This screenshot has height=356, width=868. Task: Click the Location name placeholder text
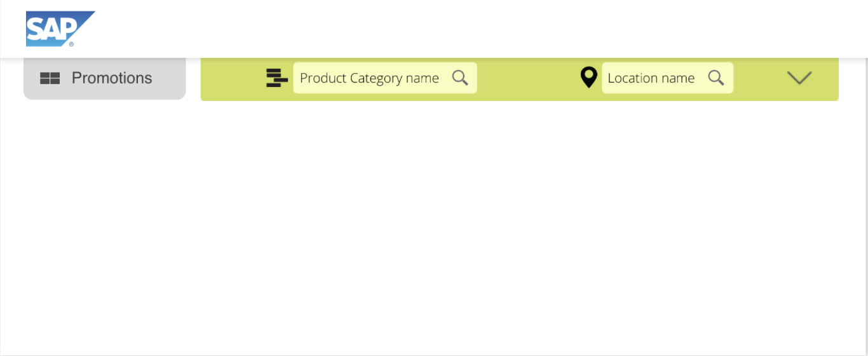651,78
